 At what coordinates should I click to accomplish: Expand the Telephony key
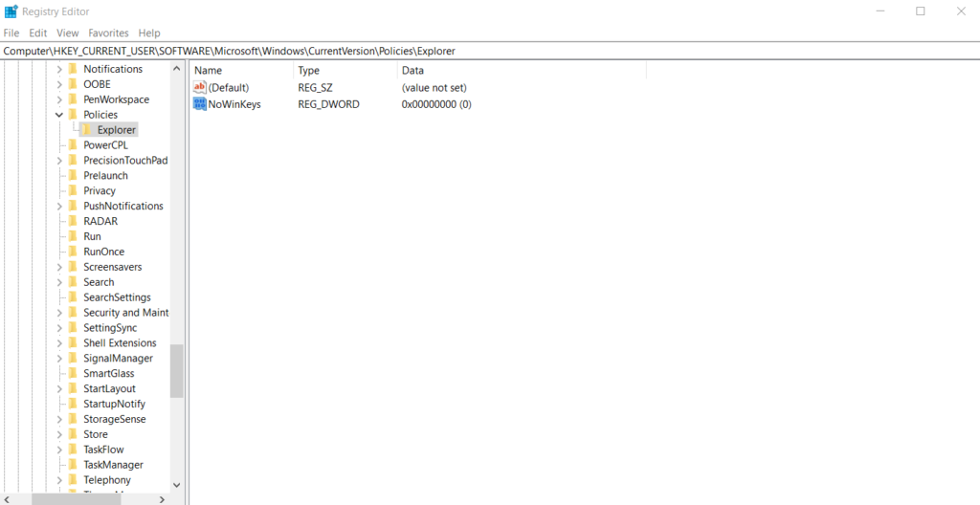59,480
